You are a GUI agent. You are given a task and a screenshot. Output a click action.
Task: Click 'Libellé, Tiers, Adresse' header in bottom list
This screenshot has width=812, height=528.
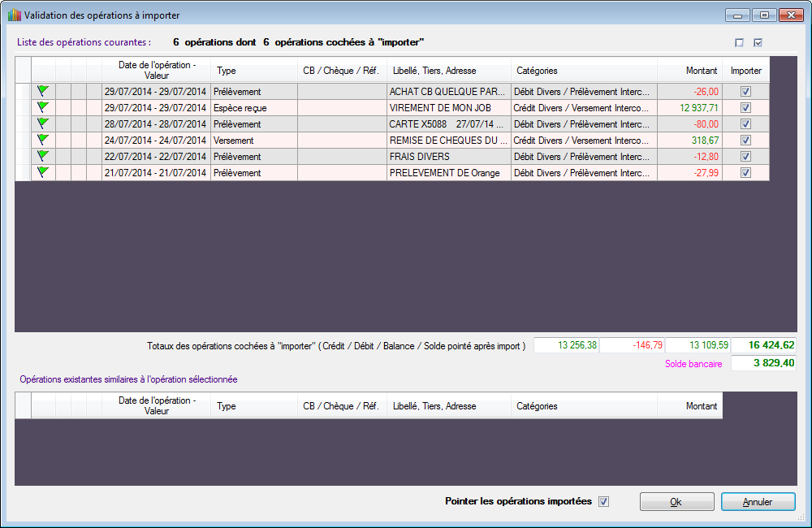click(x=449, y=406)
